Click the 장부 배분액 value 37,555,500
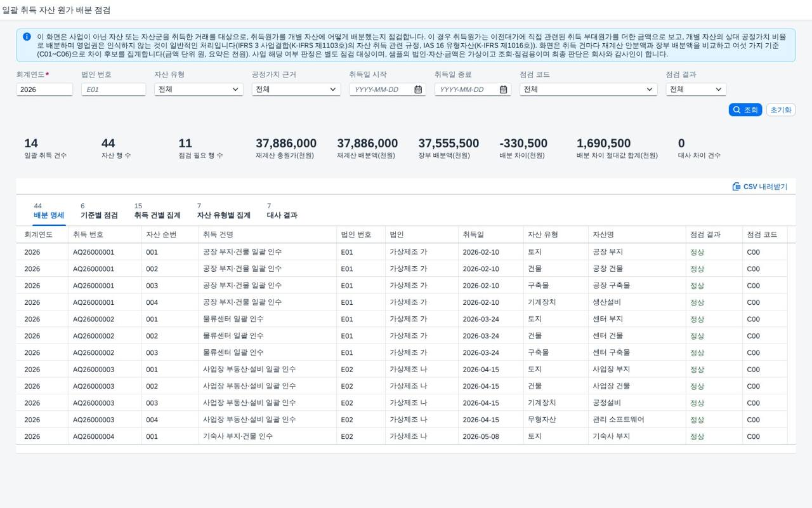The height and width of the screenshot is (508, 812). coord(449,144)
